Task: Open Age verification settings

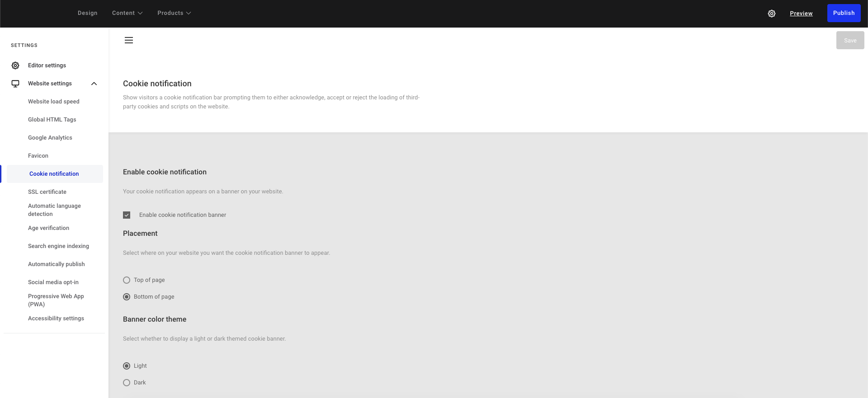Action: (x=48, y=228)
